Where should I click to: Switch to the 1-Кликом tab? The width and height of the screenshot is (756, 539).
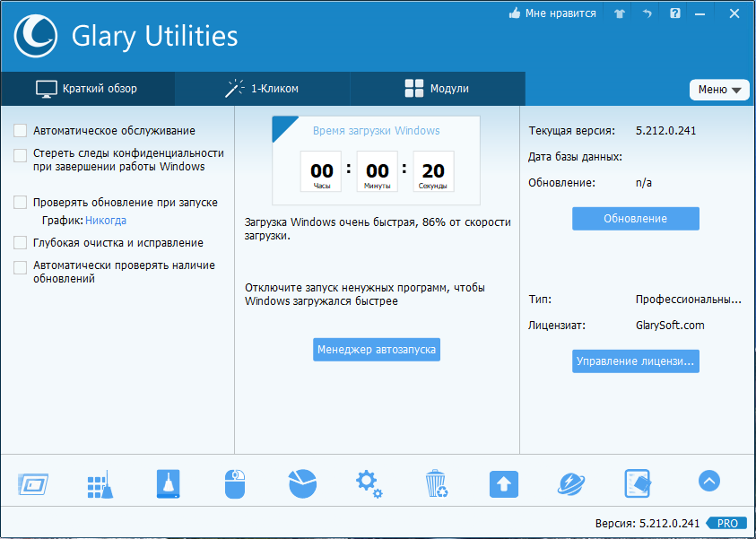(x=263, y=89)
